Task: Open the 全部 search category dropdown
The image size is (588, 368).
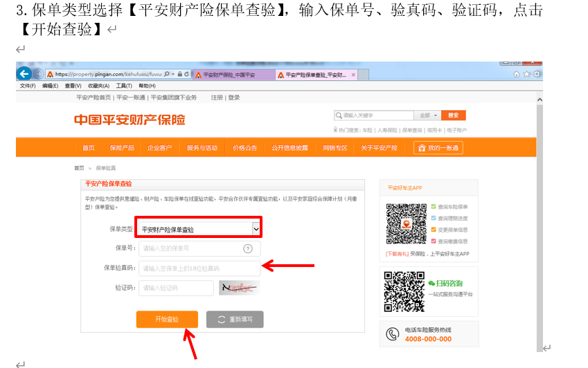Action: (428, 116)
